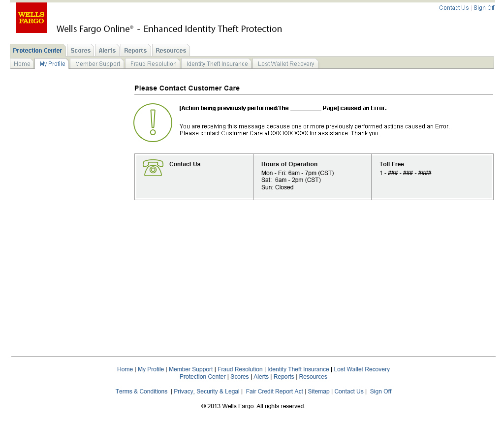This screenshot has height=421, width=504.
Task: Click Home link in the footer
Action: tap(125, 369)
